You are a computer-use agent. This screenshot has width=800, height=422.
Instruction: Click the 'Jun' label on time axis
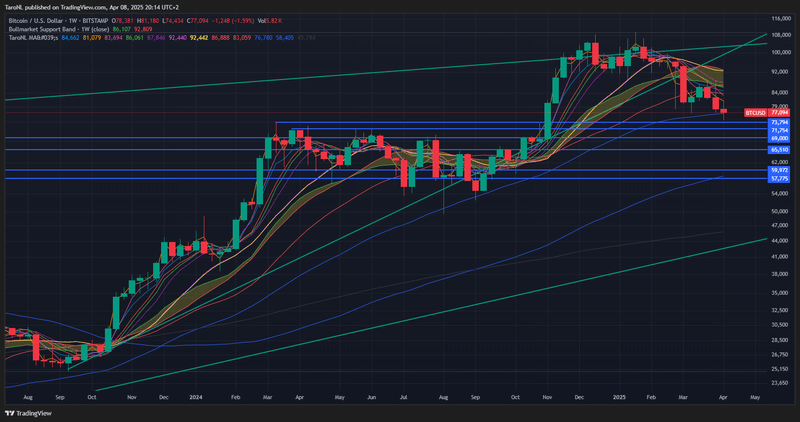[x=371, y=397]
